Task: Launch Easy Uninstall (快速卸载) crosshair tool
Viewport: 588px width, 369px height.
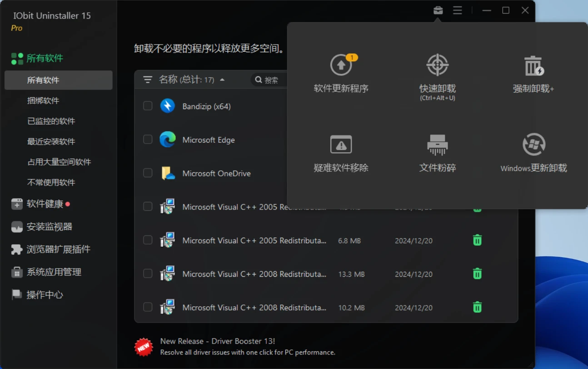Action: [438, 76]
